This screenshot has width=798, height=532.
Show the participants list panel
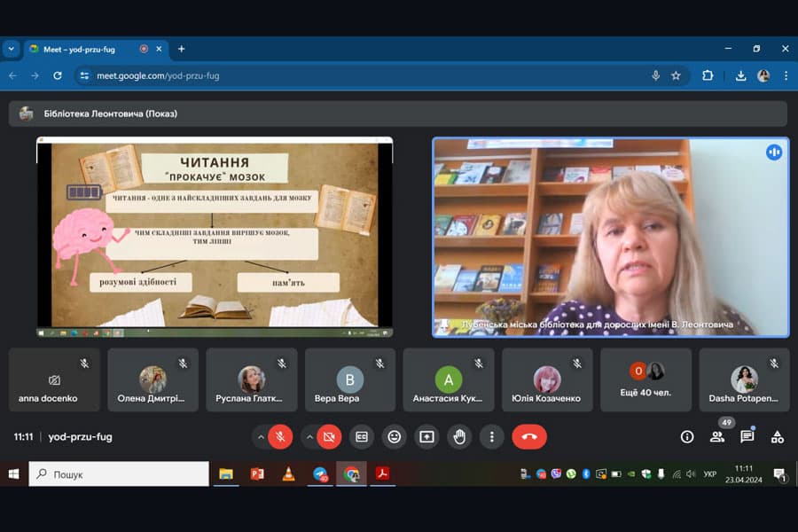(x=717, y=436)
